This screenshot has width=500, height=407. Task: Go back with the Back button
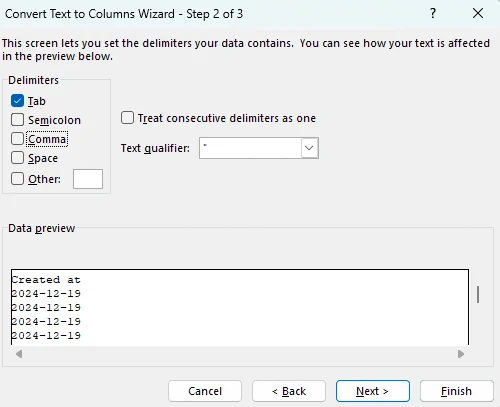289,391
